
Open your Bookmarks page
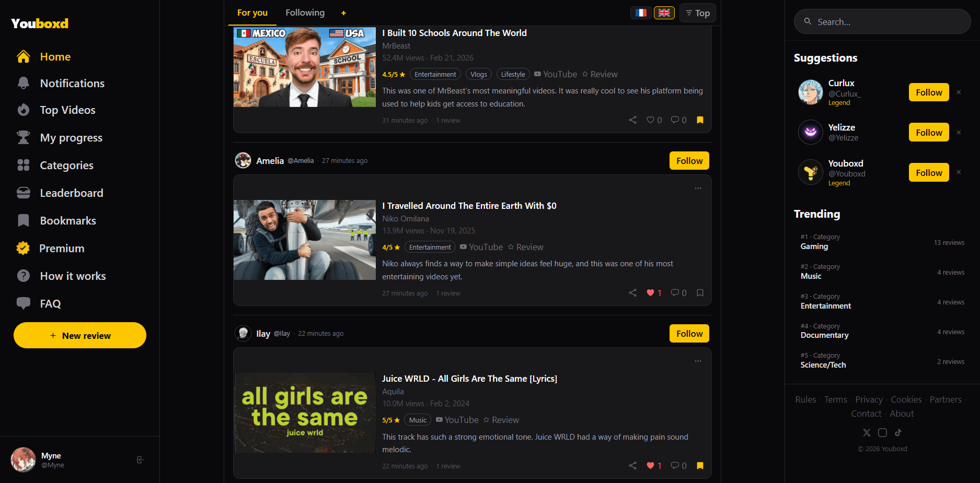point(67,220)
